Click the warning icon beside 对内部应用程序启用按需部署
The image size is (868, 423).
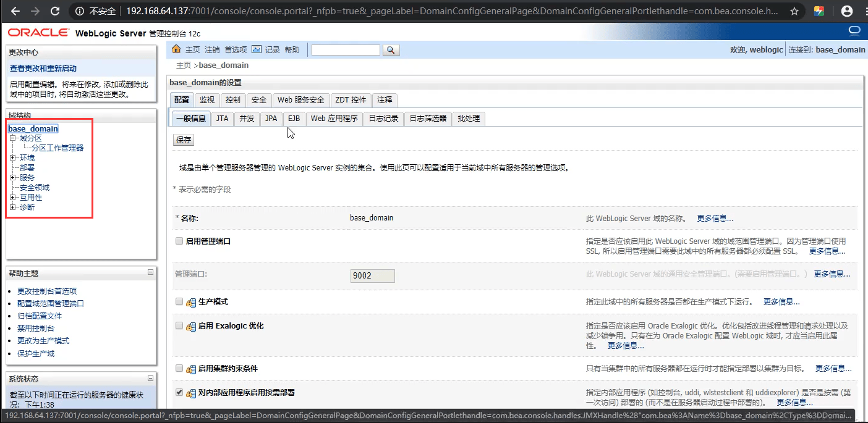click(x=191, y=393)
